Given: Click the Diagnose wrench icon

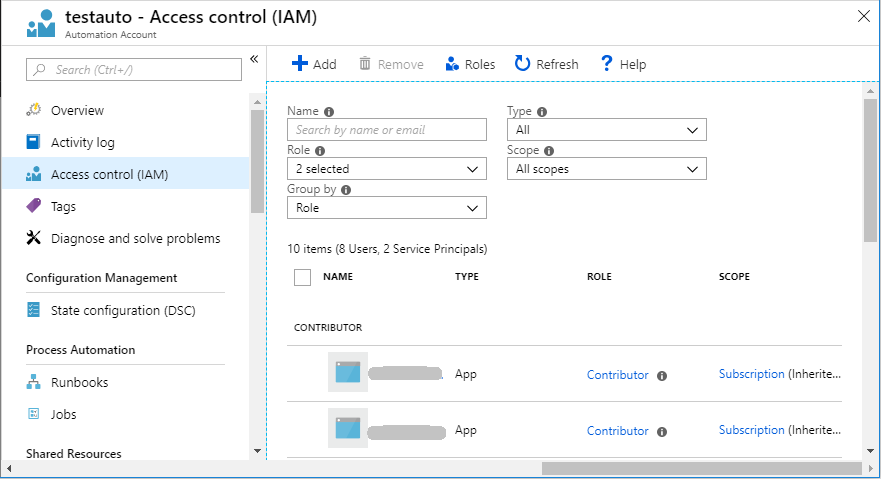Looking at the screenshot, I should (34, 238).
